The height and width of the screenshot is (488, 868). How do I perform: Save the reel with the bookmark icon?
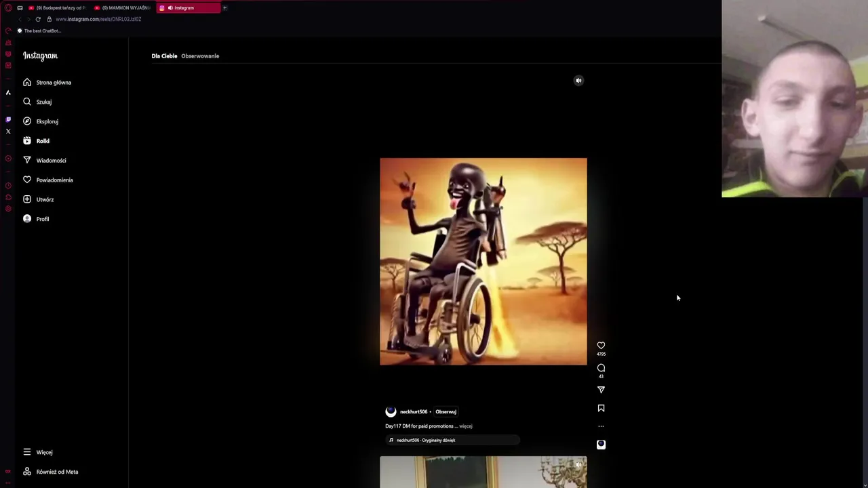point(601,408)
